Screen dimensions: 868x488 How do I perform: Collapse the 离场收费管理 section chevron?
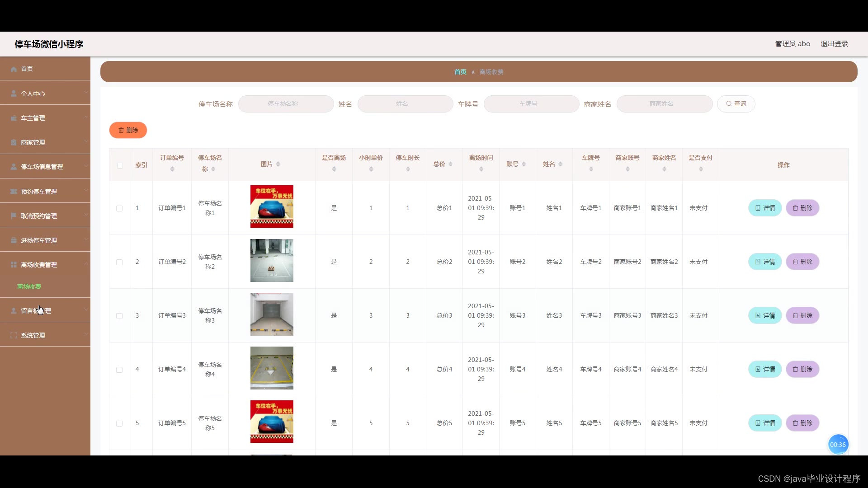(x=86, y=264)
